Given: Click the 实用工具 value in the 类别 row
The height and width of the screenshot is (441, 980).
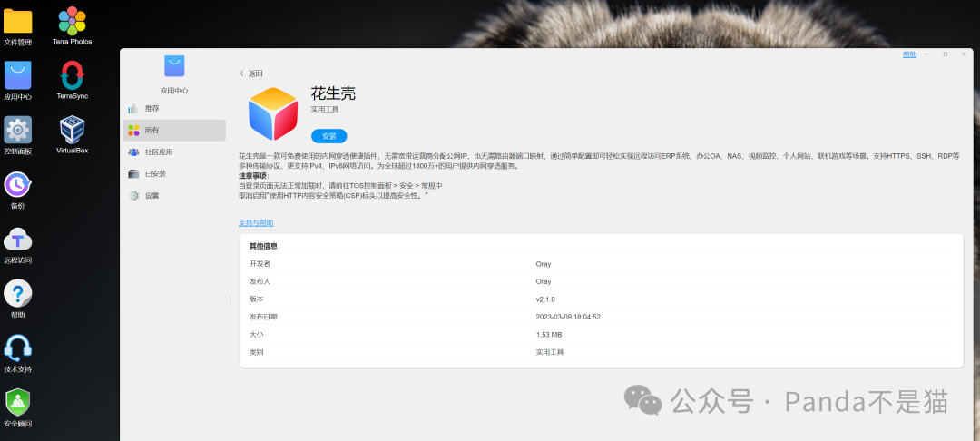Looking at the screenshot, I should 549,352.
